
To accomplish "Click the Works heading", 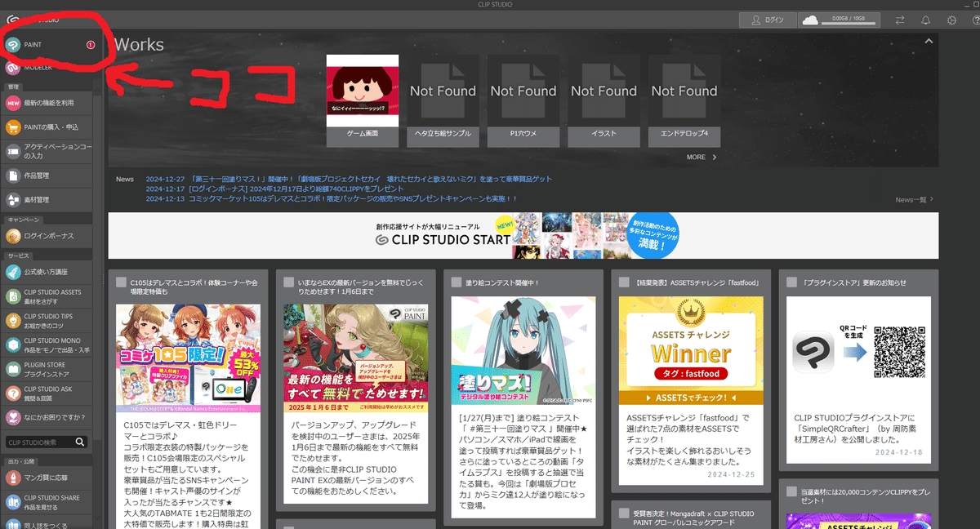I will coord(140,45).
